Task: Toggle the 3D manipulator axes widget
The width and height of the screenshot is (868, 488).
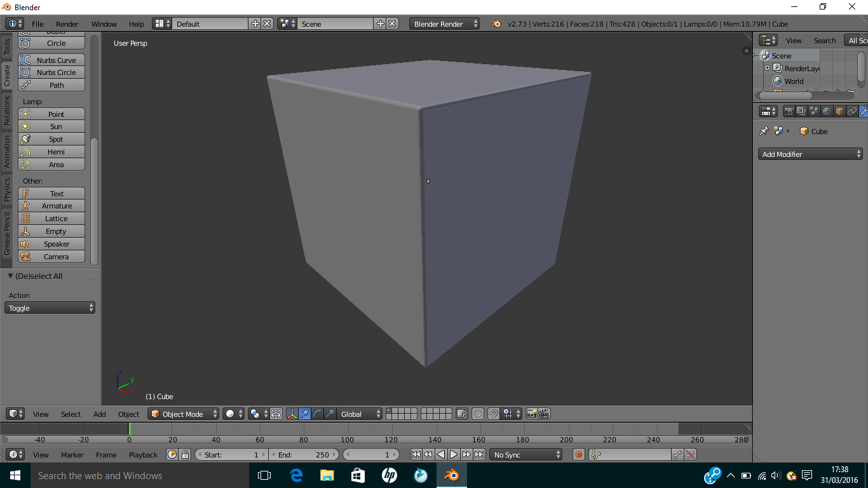Action: 292,414
